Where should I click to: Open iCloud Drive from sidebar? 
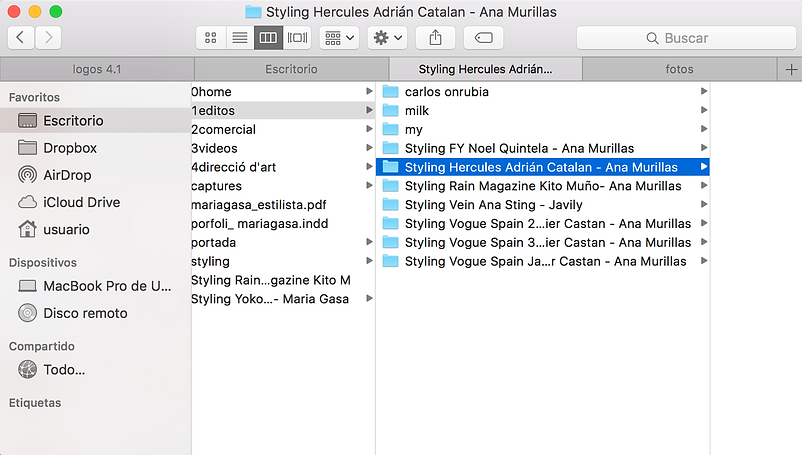click(81, 202)
